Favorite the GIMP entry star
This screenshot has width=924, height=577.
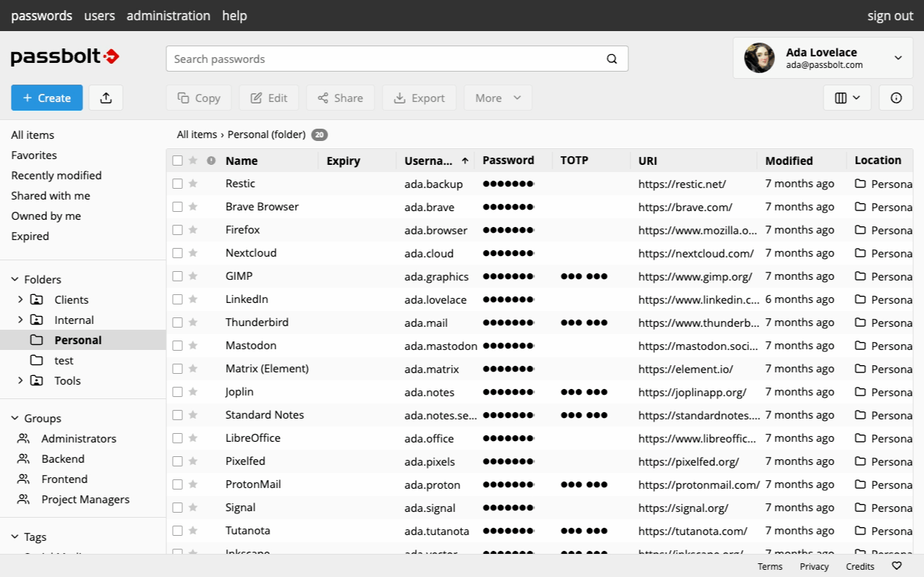[x=193, y=276]
